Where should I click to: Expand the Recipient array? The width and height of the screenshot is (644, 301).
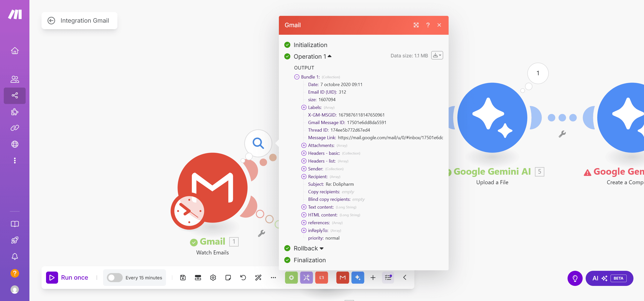[x=304, y=177]
